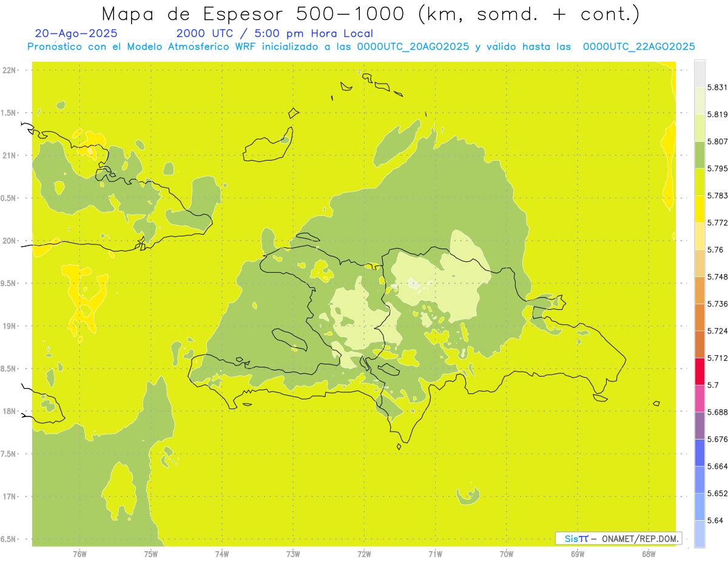Click the 19N latitude label

pyautogui.click(x=10, y=326)
